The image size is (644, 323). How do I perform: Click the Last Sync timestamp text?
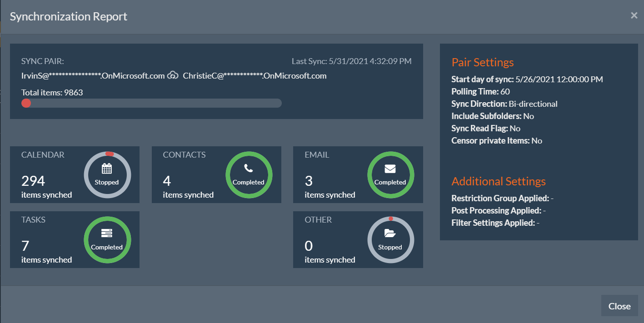(351, 61)
